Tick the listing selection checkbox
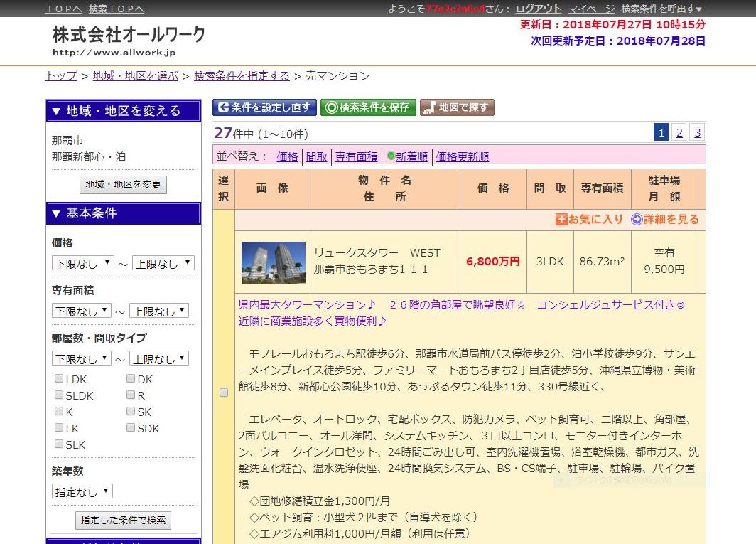 (x=224, y=393)
